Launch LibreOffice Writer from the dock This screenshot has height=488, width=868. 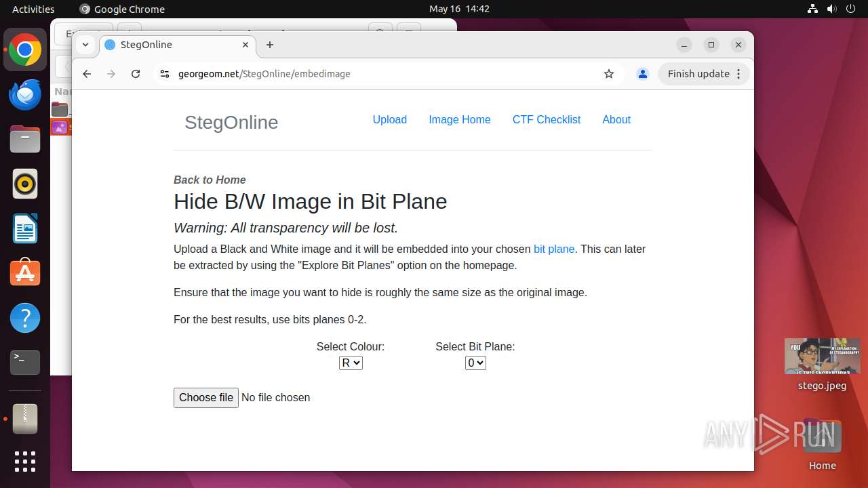25,228
